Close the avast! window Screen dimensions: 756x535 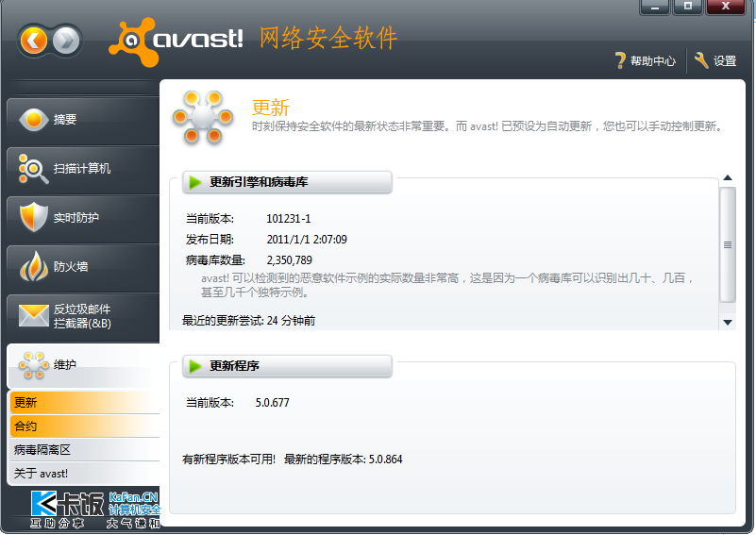coord(726,7)
